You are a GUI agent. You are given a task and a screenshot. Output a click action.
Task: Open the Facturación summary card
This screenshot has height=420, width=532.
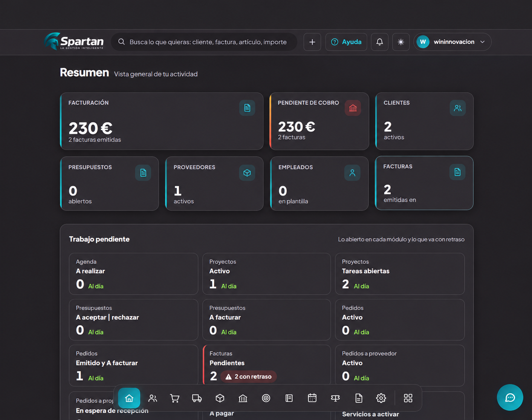[x=162, y=121]
